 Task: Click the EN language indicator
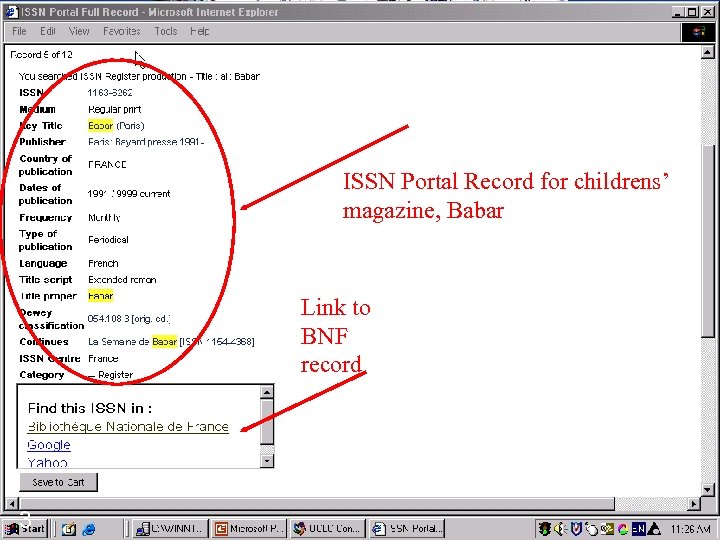point(639,529)
